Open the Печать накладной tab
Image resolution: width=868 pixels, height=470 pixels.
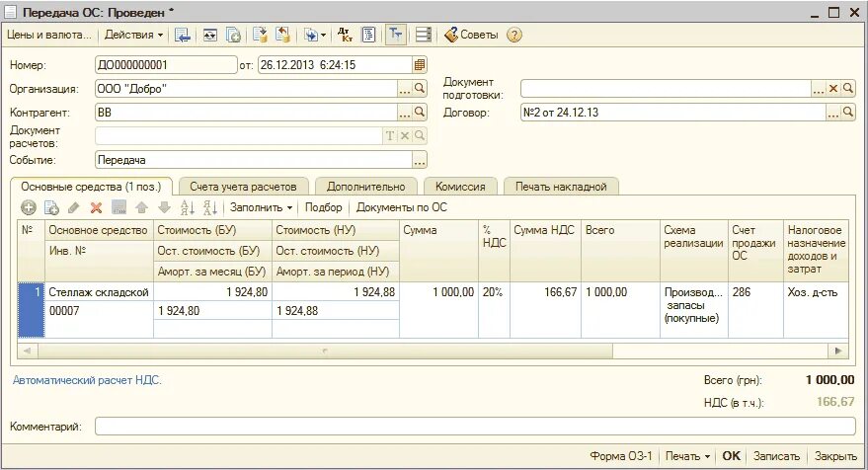561,188
